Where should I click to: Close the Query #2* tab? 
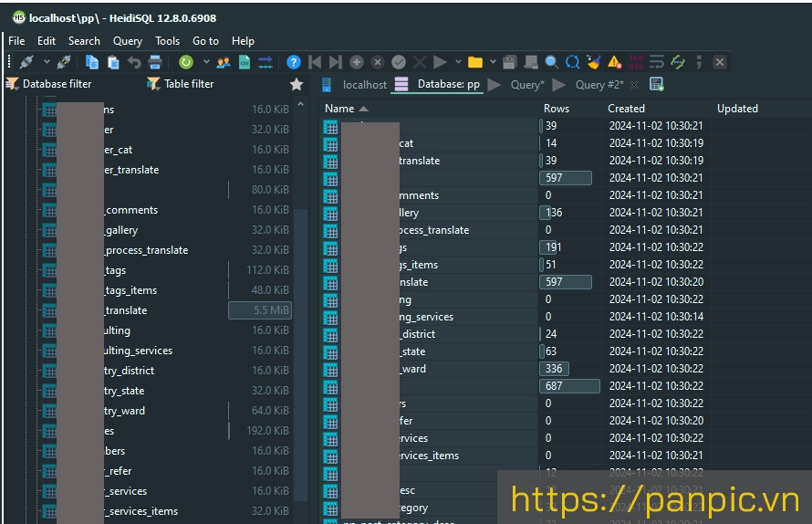tap(634, 85)
